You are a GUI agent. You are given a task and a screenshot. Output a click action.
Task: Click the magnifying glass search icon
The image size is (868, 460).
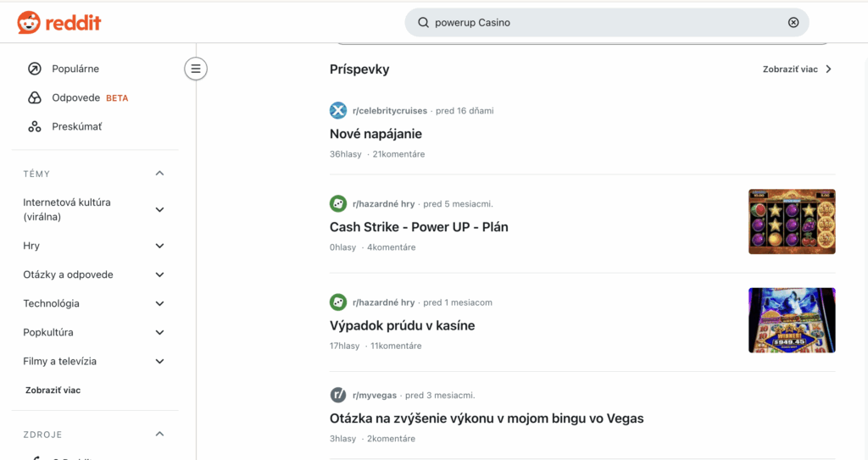tap(423, 23)
